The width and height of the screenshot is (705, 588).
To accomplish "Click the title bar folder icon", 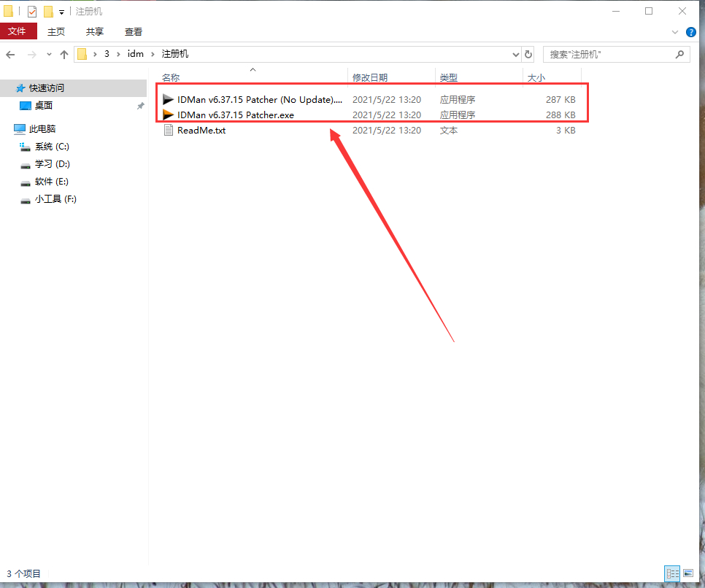I will pyautogui.click(x=8, y=11).
